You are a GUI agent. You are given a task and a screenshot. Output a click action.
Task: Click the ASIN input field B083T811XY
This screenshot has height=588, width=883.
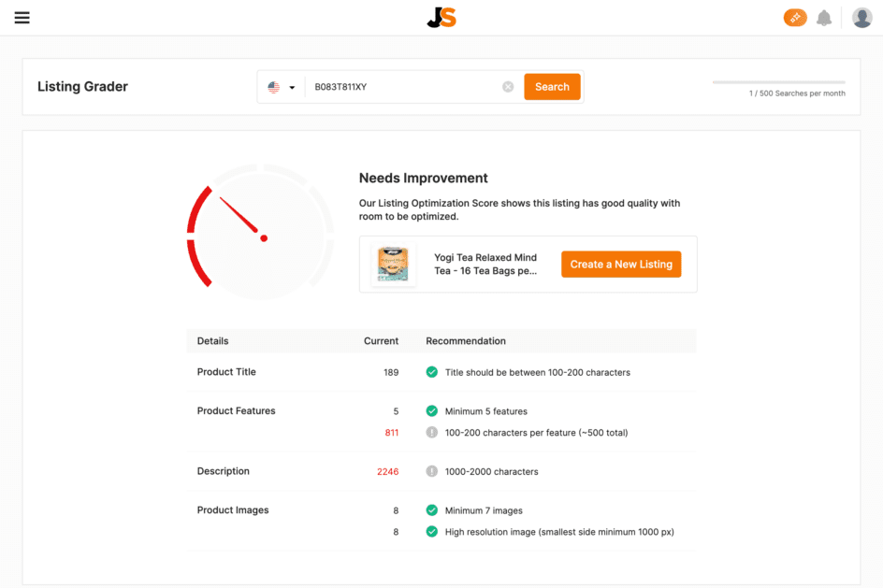pos(402,87)
